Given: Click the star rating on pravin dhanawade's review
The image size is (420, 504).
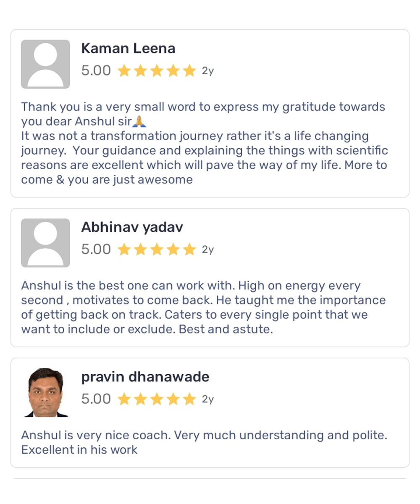Looking at the screenshot, I should (157, 399).
